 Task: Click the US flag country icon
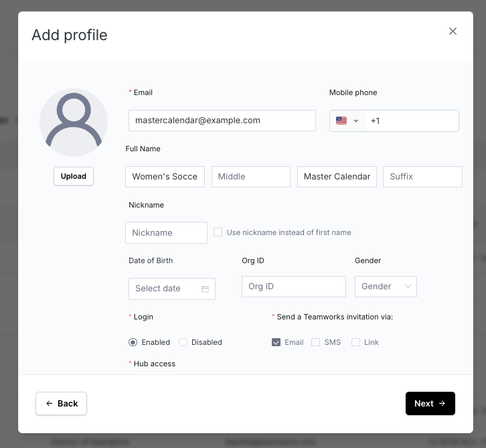(341, 121)
